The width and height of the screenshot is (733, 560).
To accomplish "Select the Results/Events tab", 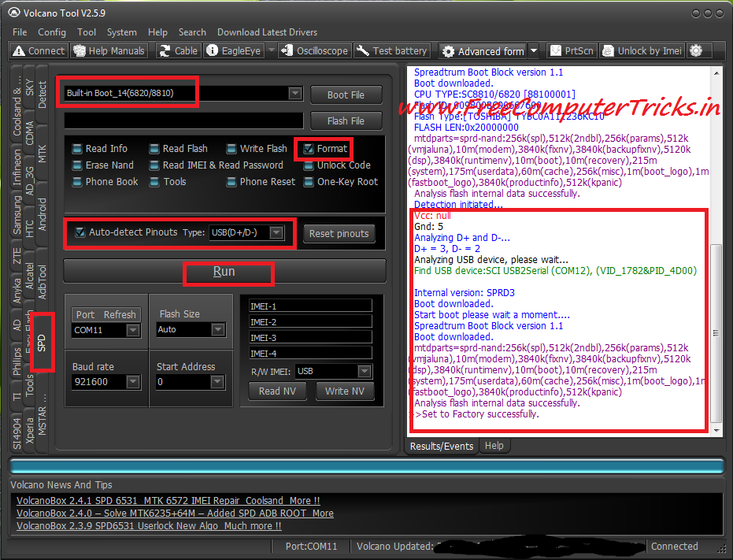I will point(441,447).
